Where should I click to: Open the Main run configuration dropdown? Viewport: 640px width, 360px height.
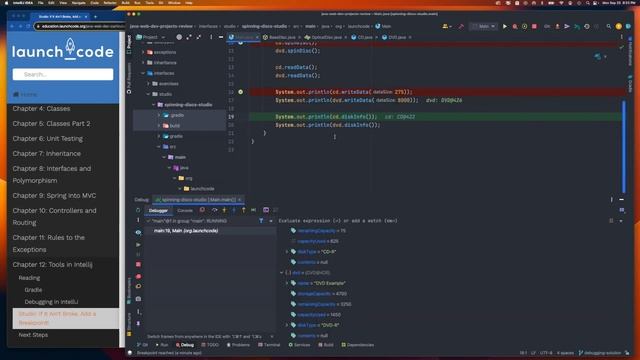(483, 26)
